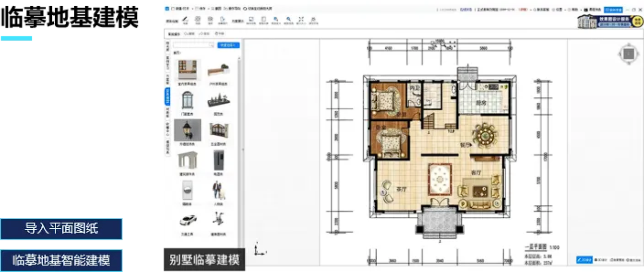The width and height of the screenshot is (644, 272).
Task: Select the wall lamp model thumbnail
Action: 187,130
